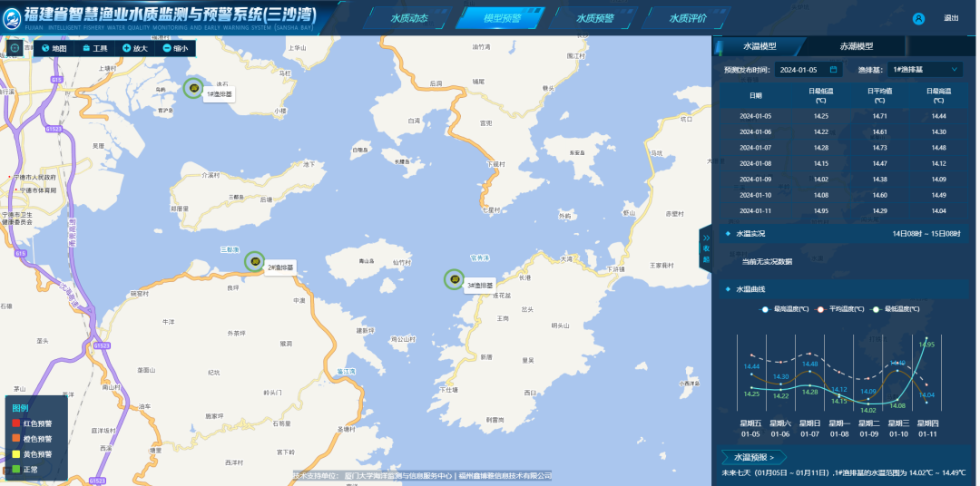Viewport: 980px width, 486px height.
Task: Click the 退出 logout link
Action: click(951, 18)
